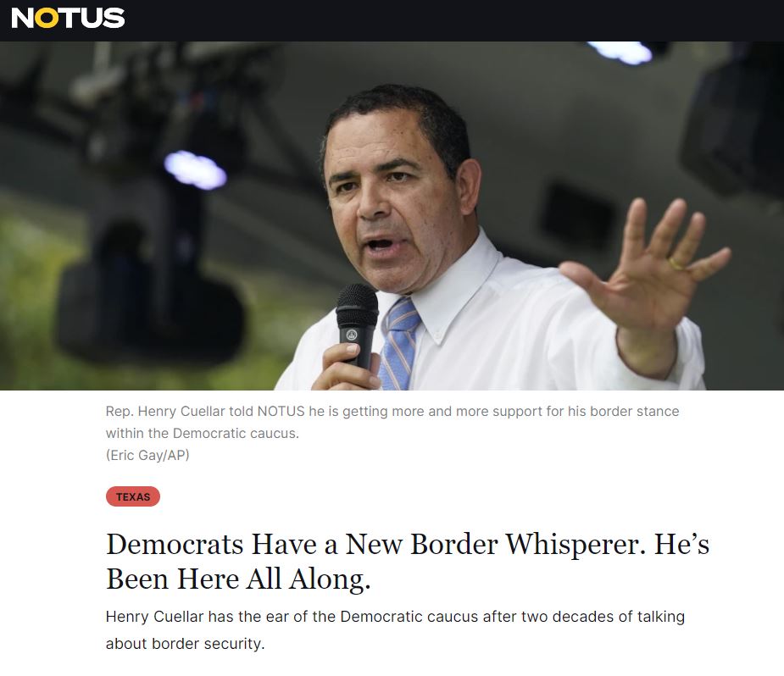
Task: Click the yellow O in the NOTUS logo
Action: tap(46, 18)
